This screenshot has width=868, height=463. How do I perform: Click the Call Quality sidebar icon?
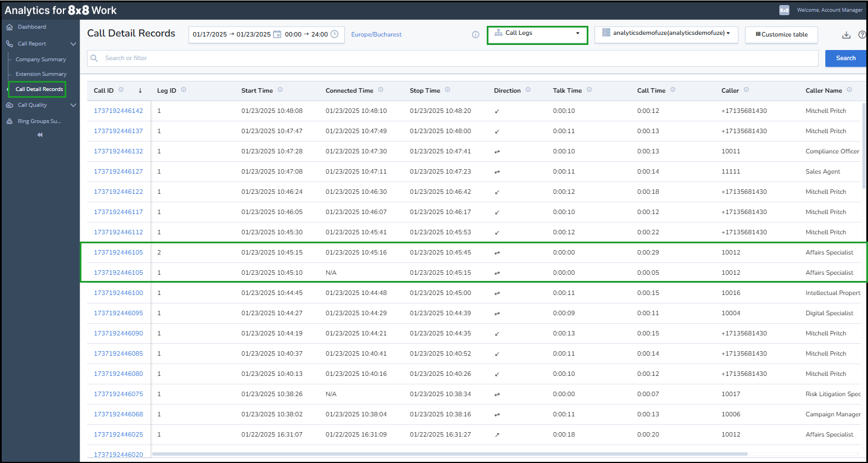[9, 105]
